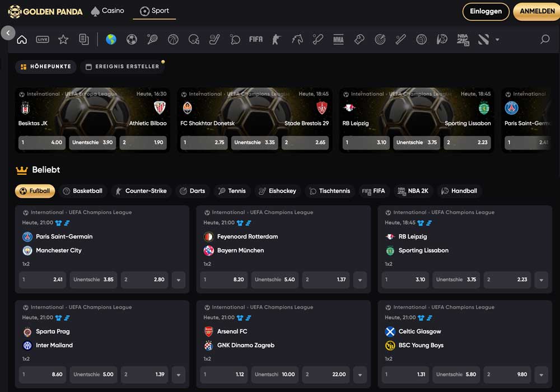Expand more markets for Feyenoord vs Bayern München
This screenshot has width=560, height=392.
tap(360, 280)
